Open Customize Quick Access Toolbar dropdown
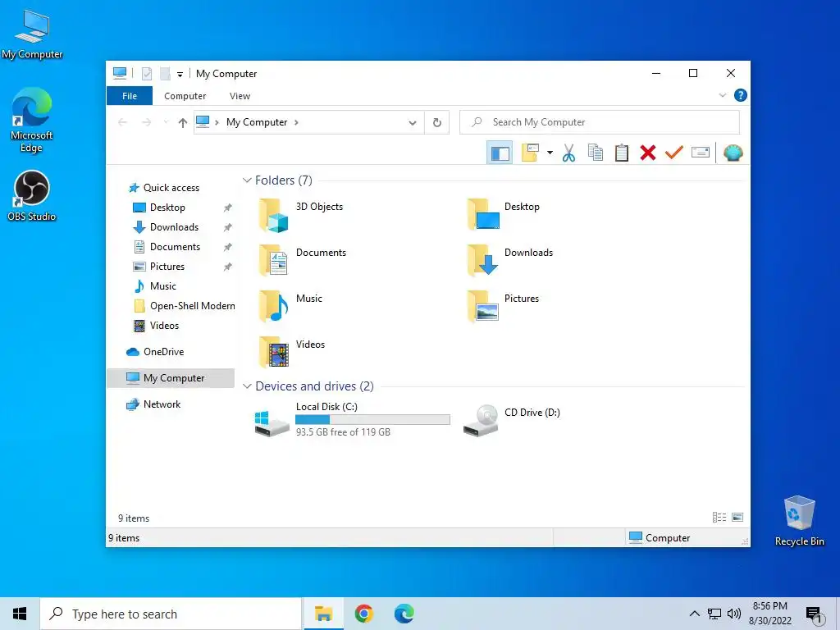Viewport: 840px width, 630px height. tap(180, 74)
